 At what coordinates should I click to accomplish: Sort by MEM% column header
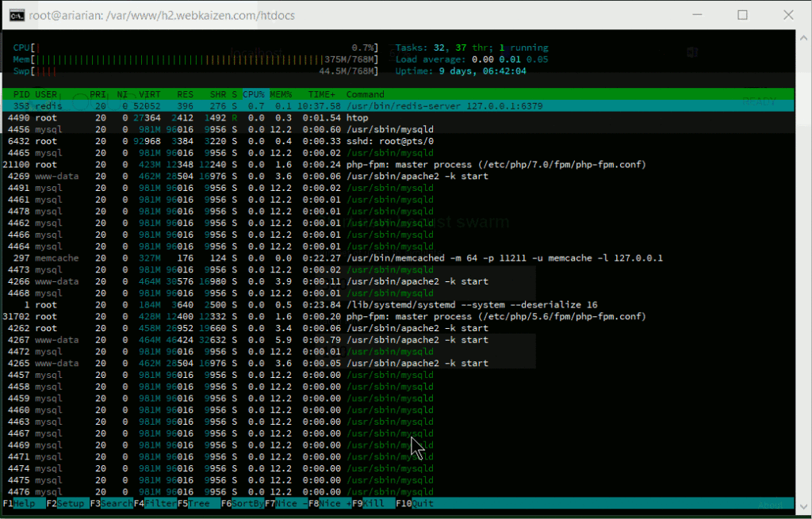(x=281, y=94)
